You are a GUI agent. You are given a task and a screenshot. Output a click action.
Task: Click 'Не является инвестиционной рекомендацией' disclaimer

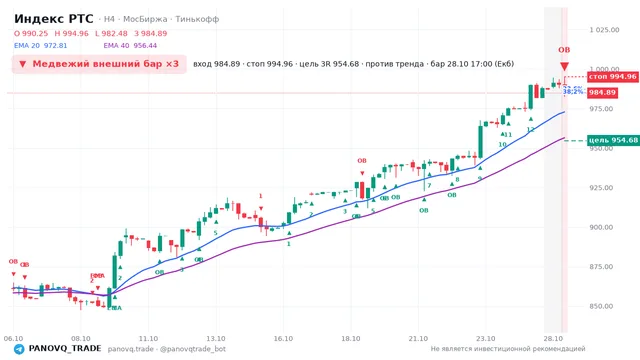tap(508, 349)
